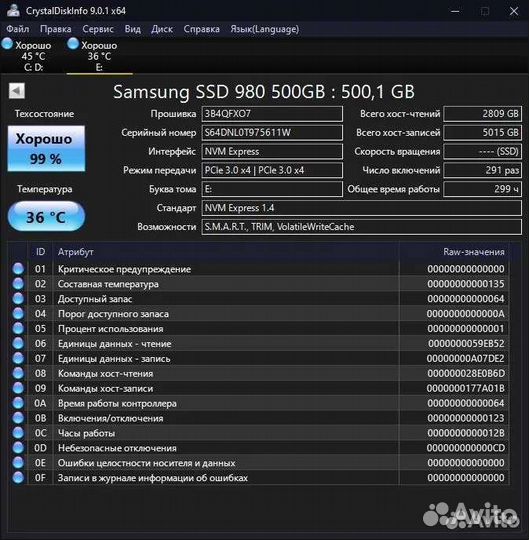The image size is (529, 540).
Task: Click the Samsung SSD 980 500GB title
Action: pyautogui.click(x=264, y=92)
